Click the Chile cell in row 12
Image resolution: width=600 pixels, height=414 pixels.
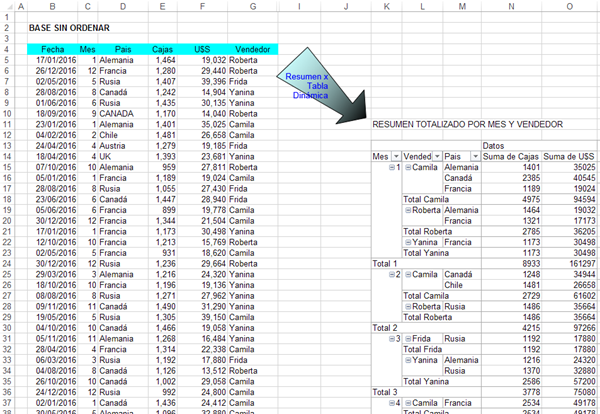click(123, 135)
